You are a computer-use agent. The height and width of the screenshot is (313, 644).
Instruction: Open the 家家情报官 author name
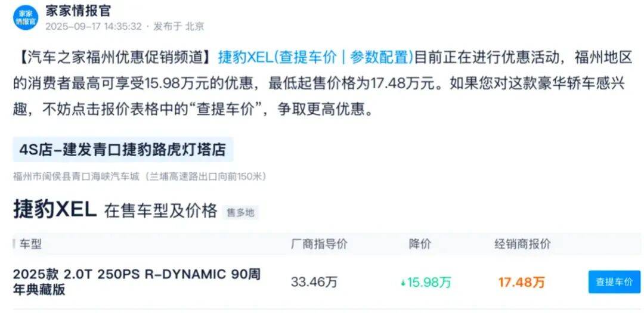pyautogui.click(x=78, y=11)
